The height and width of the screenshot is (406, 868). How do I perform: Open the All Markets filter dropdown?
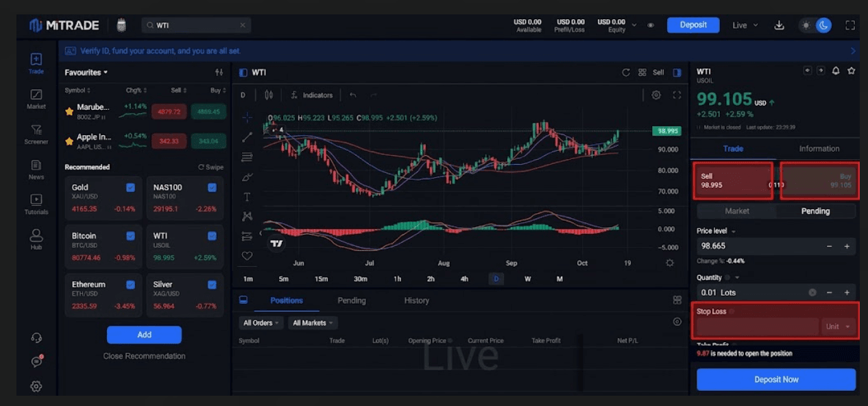pos(313,322)
